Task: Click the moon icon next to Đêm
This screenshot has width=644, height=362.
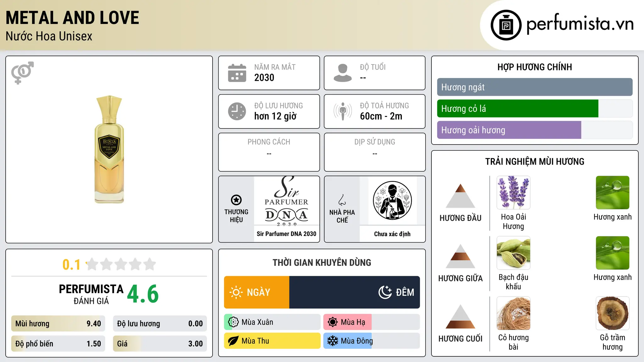Action: point(385,292)
